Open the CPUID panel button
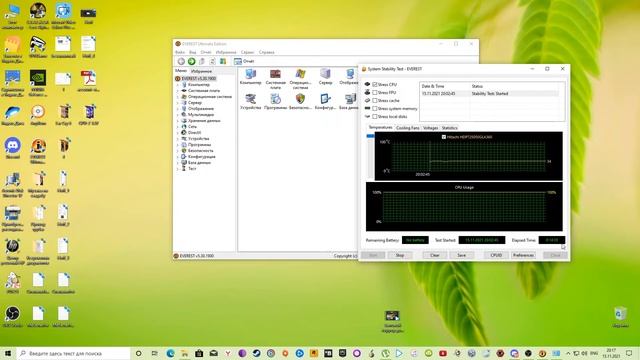This screenshot has height=360, width=640. tap(496, 255)
